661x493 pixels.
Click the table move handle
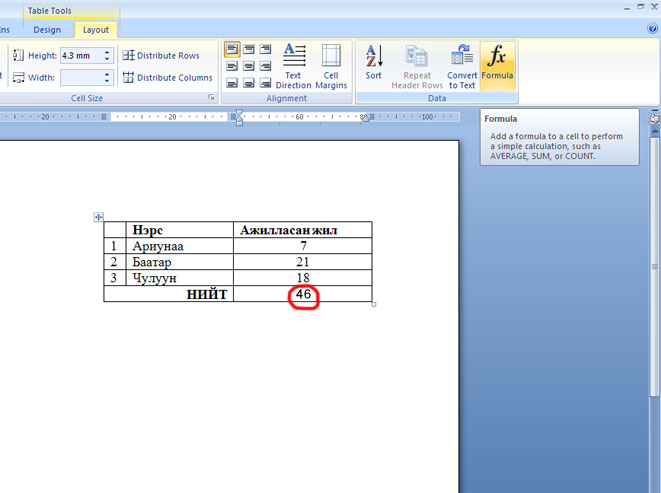point(98,217)
